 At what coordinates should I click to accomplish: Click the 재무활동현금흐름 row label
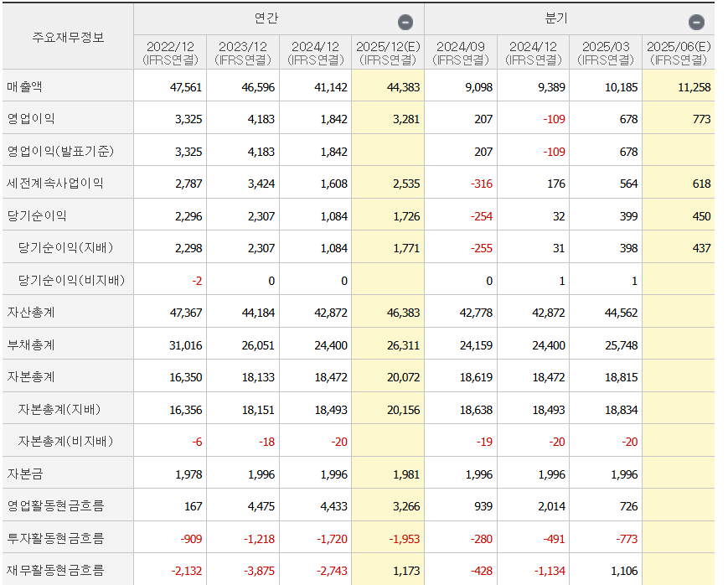click(x=55, y=570)
